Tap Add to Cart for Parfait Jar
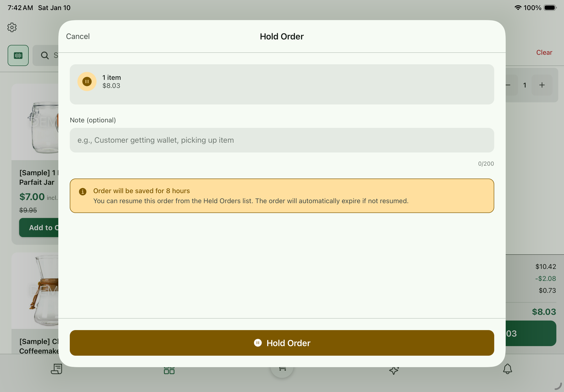564x392 pixels. 39,228
